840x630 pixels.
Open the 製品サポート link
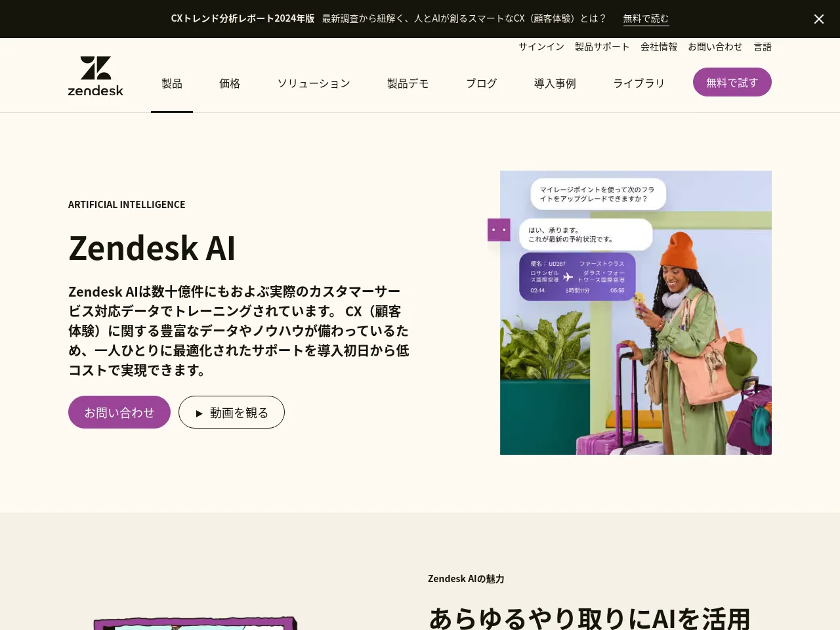click(602, 47)
